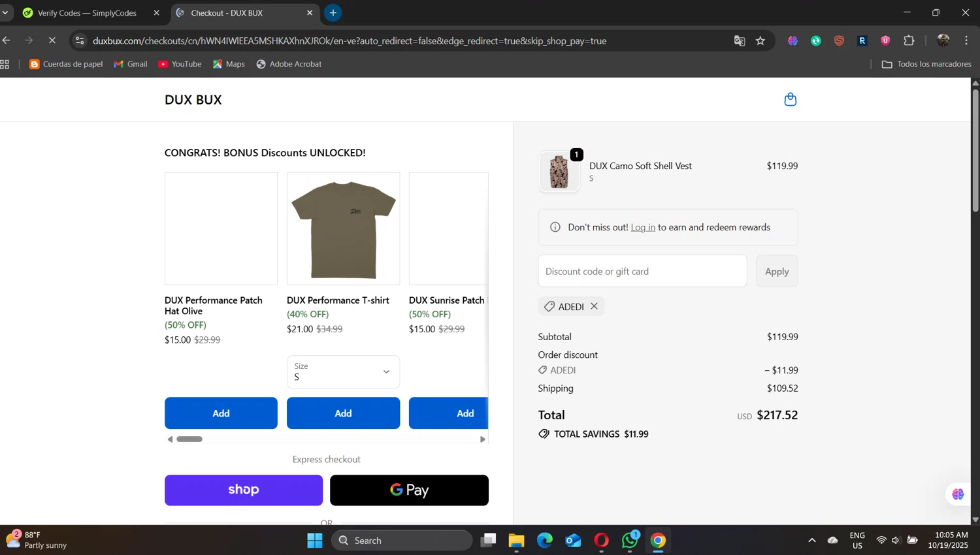Click the product carousel scrollbar thumb
This screenshot has width=980, height=555.
coord(189,439)
